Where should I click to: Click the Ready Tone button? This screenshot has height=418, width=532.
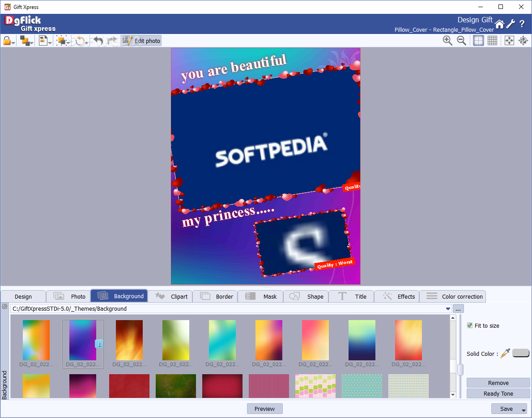pos(498,393)
